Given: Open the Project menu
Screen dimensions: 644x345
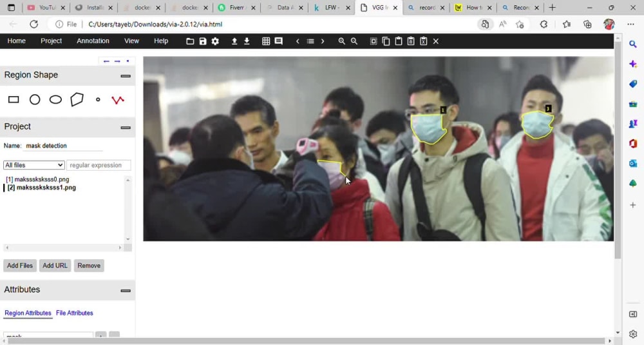Looking at the screenshot, I should (51, 41).
